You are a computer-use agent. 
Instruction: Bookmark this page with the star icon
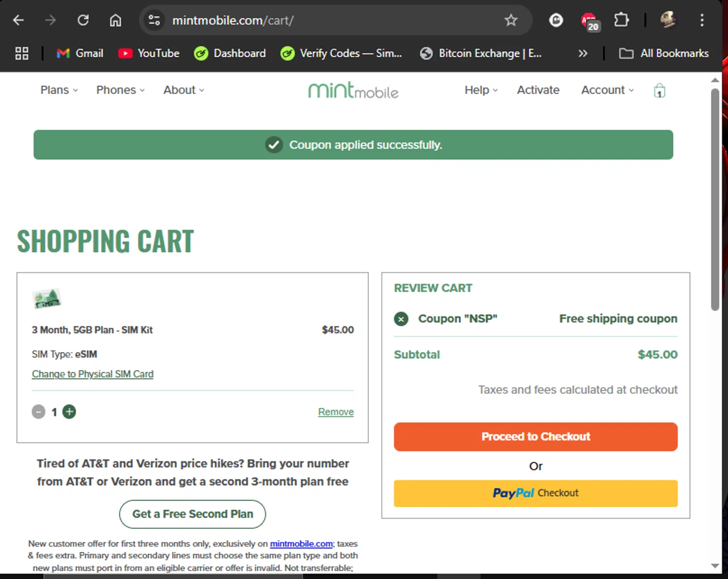coord(511,20)
